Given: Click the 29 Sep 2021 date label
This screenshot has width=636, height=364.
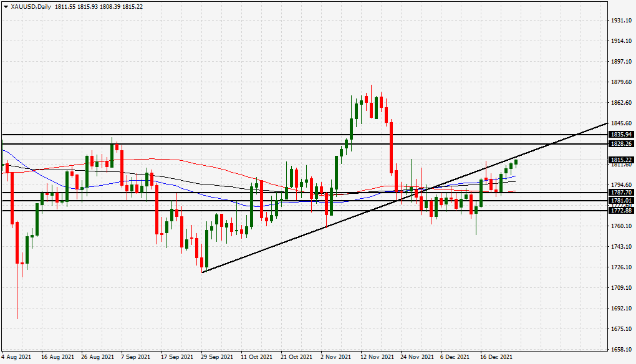Looking at the screenshot, I should tap(217, 357).
